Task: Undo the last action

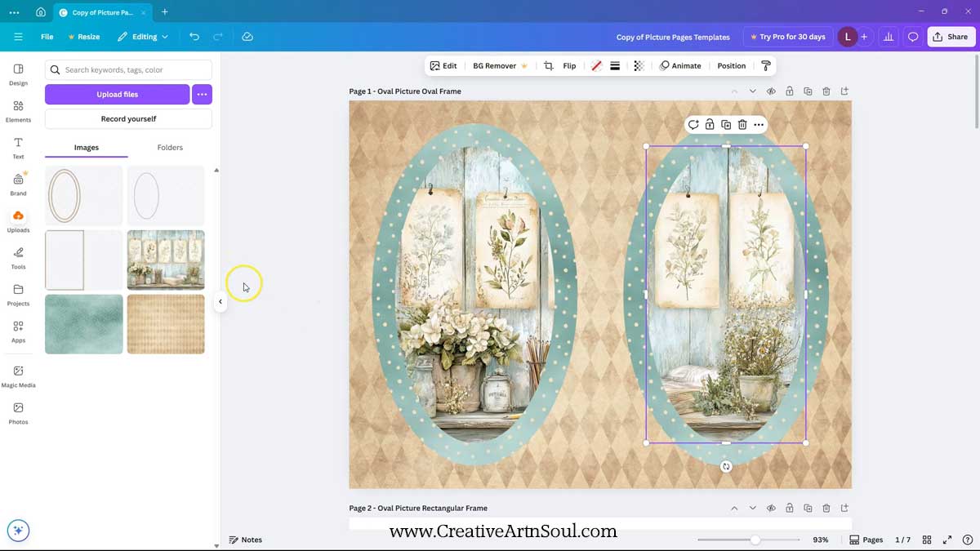Action: pos(194,37)
